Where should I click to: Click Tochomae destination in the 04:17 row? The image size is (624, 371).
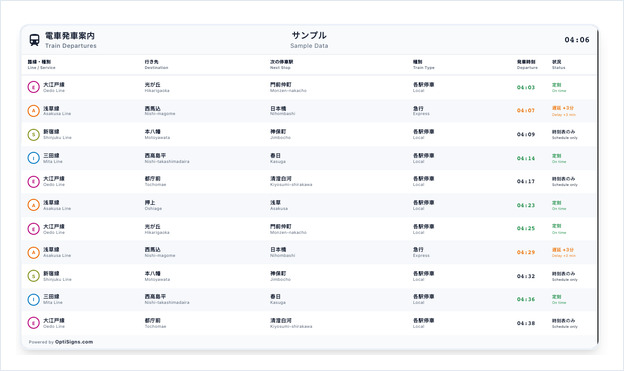[155, 182]
